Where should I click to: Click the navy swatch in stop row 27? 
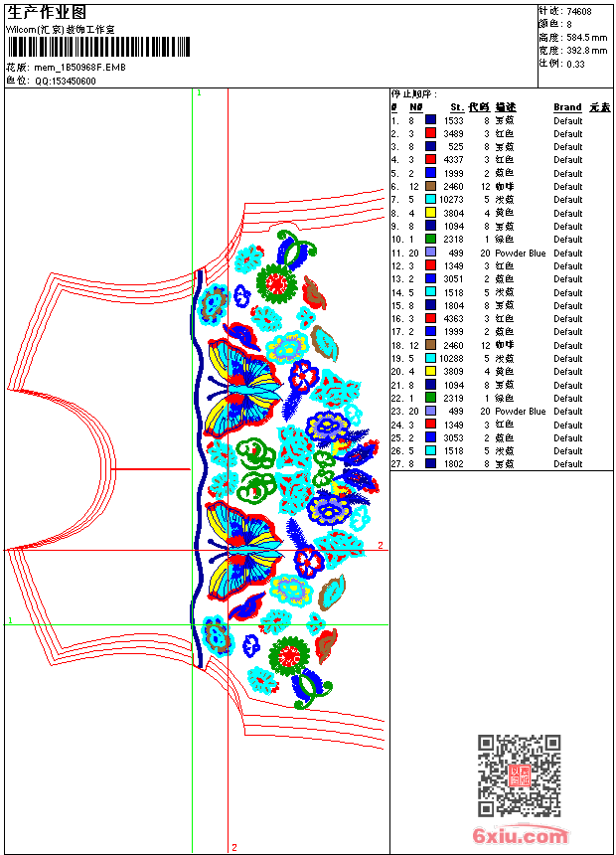coord(430,463)
